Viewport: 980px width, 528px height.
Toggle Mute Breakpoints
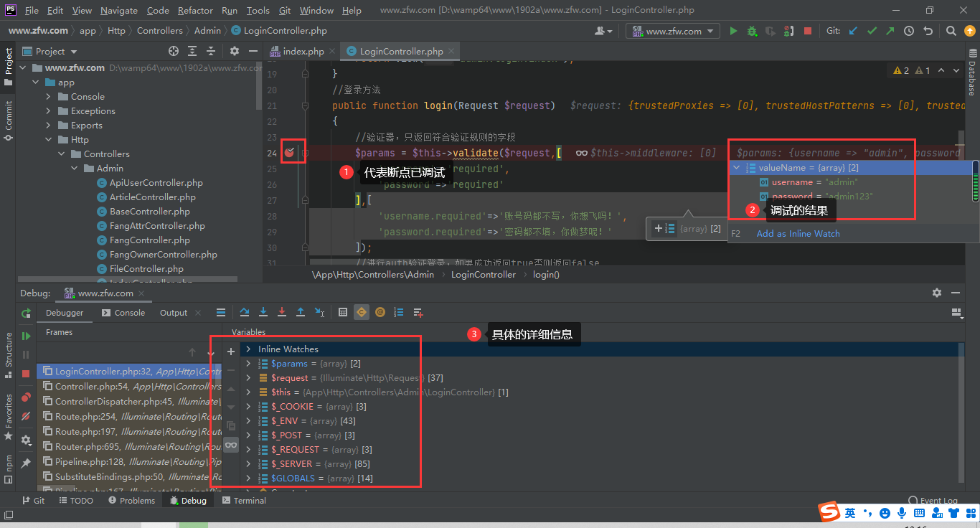pyautogui.click(x=26, y=416)
